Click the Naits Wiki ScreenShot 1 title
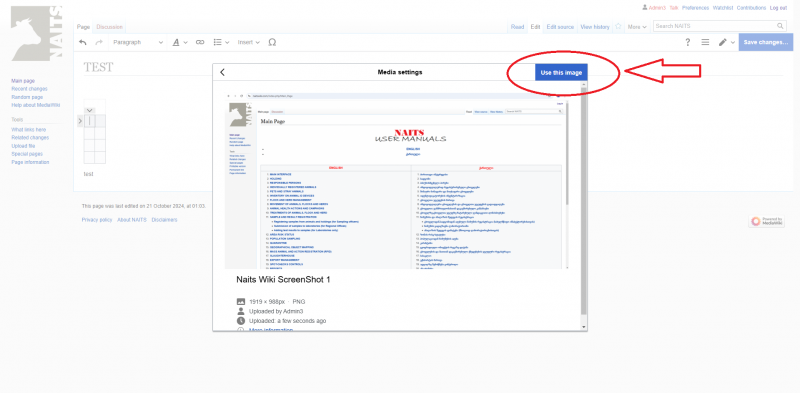The width and height of the screenshot is (800, 393). tap(283, 280)
